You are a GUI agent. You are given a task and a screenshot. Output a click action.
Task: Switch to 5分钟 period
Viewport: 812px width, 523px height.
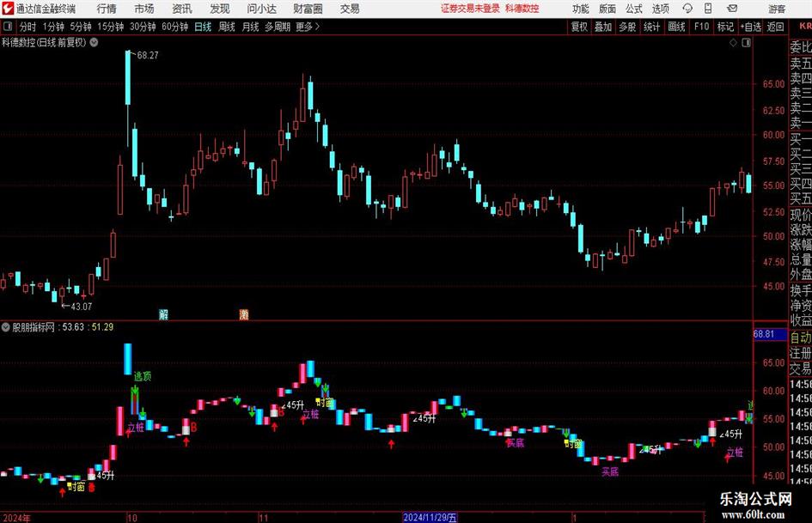80,27
